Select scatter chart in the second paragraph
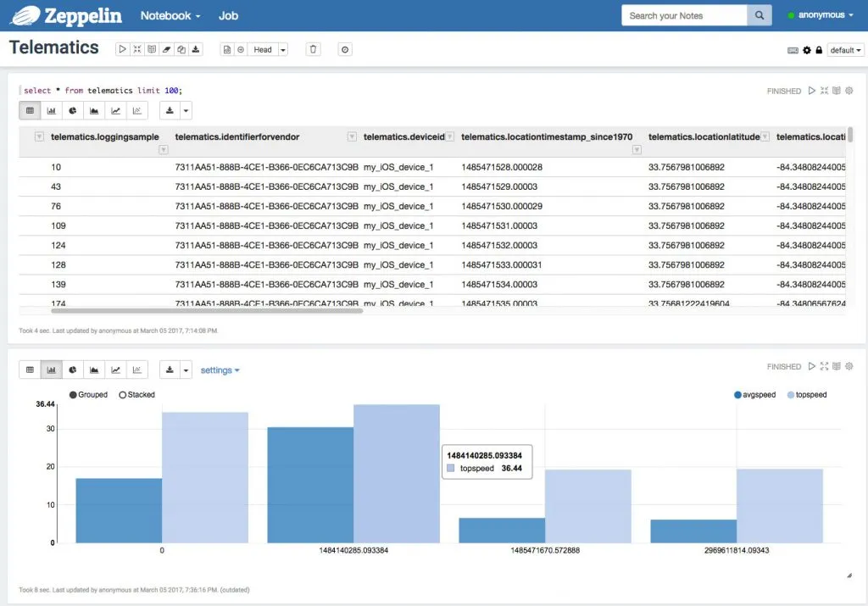 (x=137, y=370)
